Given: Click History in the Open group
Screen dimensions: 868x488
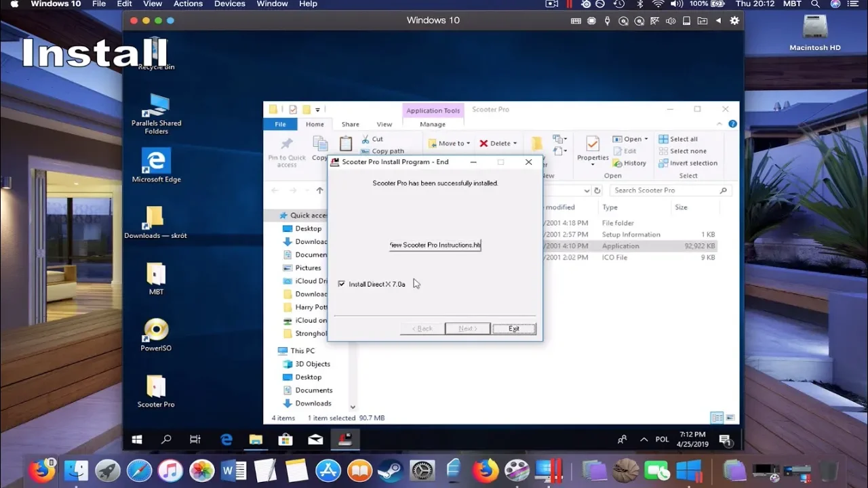Looking at the screenshot, I should pos(629,163).
